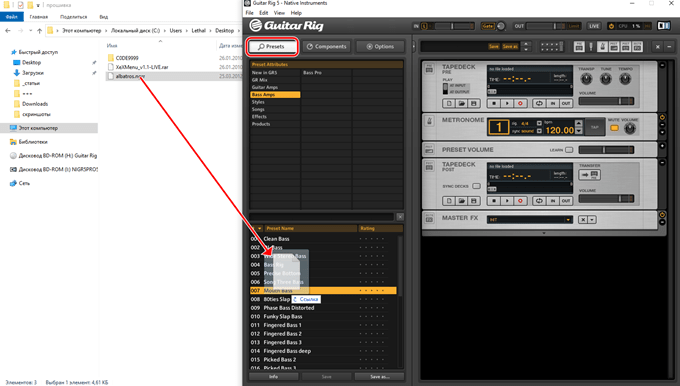
Task: Create new file in Tapedeck Pre
Action: click(449, 104)
